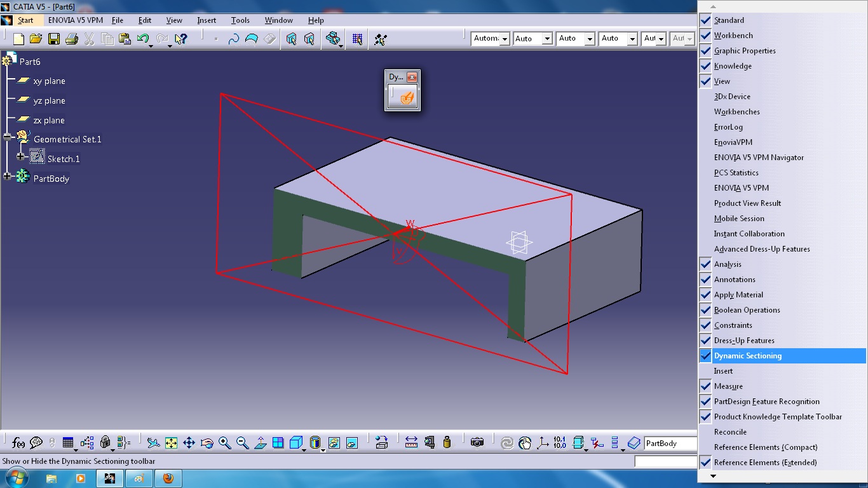Image resolution: width=868 pixels, height=488 pixels.
Task: Click the Multi-View quad icon
Action: point(278,443)
